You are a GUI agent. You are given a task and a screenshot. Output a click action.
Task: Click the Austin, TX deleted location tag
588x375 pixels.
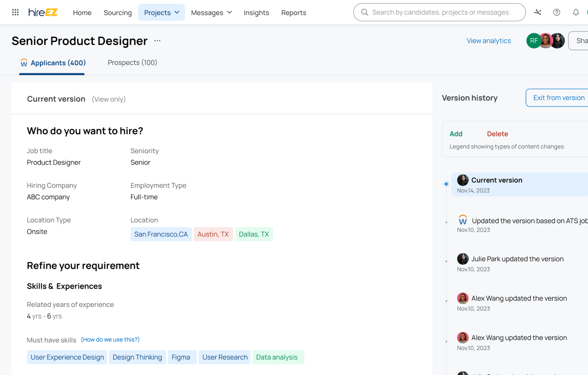[213, 234]
